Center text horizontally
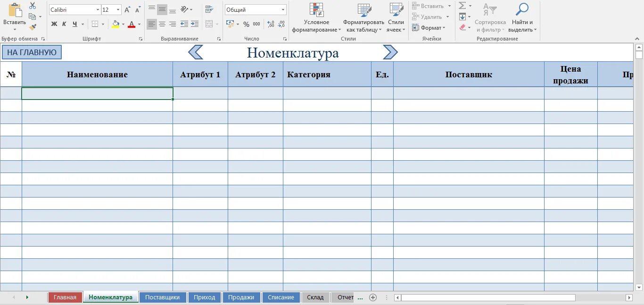644x305 pixels. click(x=162, y=24)
